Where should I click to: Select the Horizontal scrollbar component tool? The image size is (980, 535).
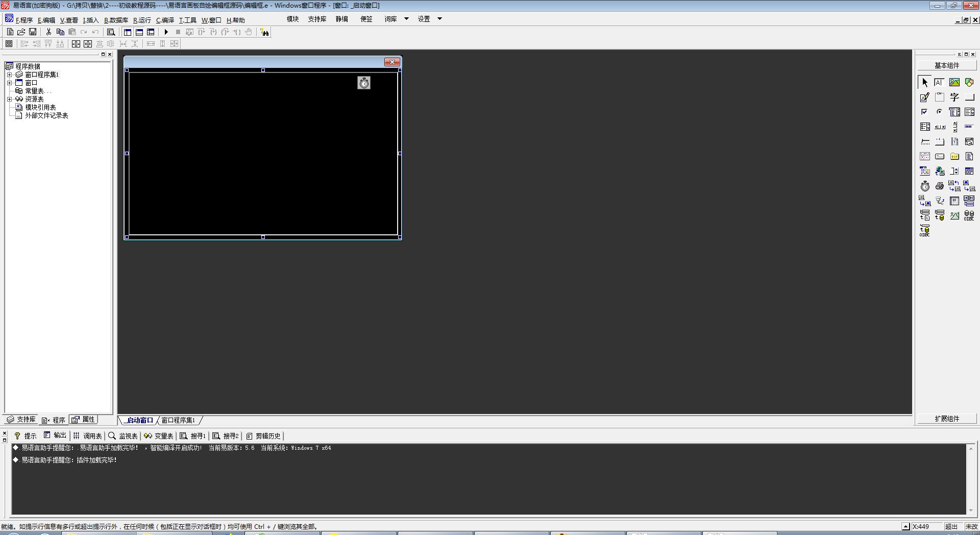click(940, 127)
